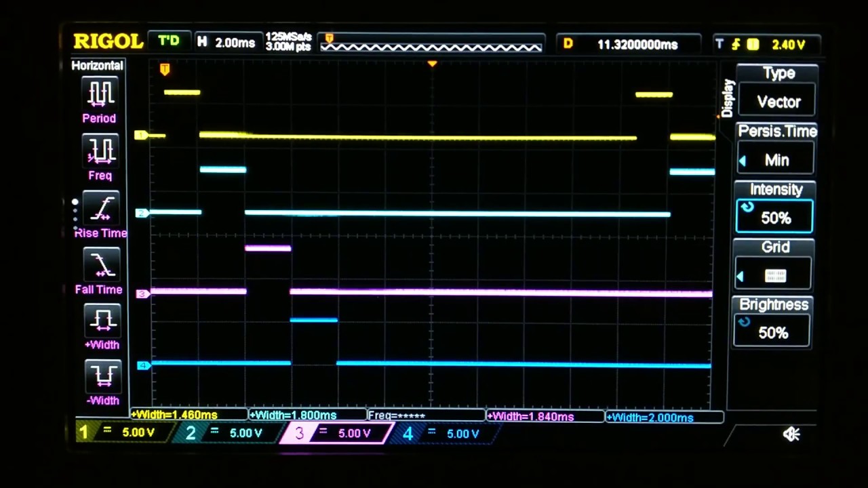Screen dimensions: 868x488
Task: Click the channel 3 ground marker
Action: tap(142, 293)
